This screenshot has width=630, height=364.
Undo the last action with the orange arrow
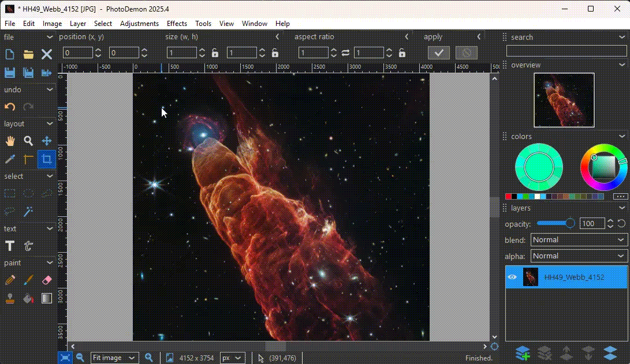pyautogui.click(x=10, y=107)
